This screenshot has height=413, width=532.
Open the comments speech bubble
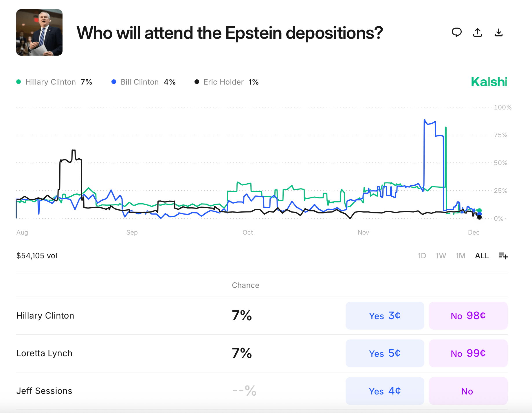point(457,33)
